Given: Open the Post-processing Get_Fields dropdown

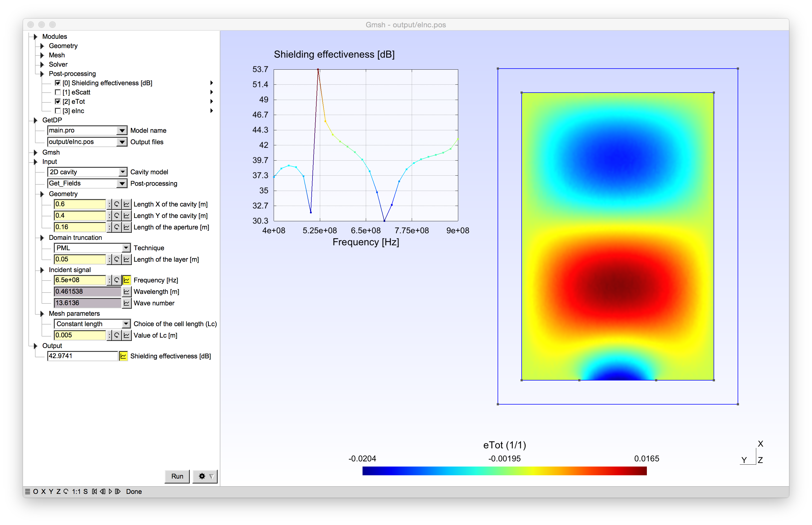Looking at the screenshot, I should coord(87,183).
